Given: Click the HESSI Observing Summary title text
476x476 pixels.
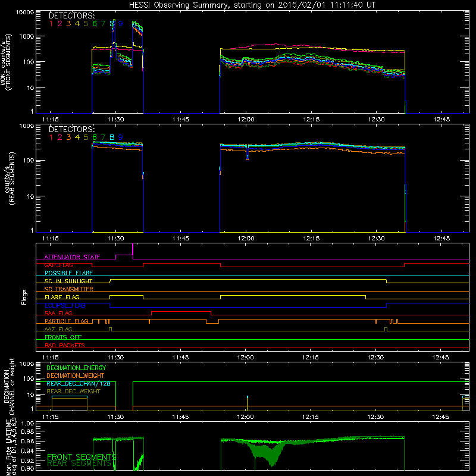Looking at the screenshot, I should click(252, 5).
